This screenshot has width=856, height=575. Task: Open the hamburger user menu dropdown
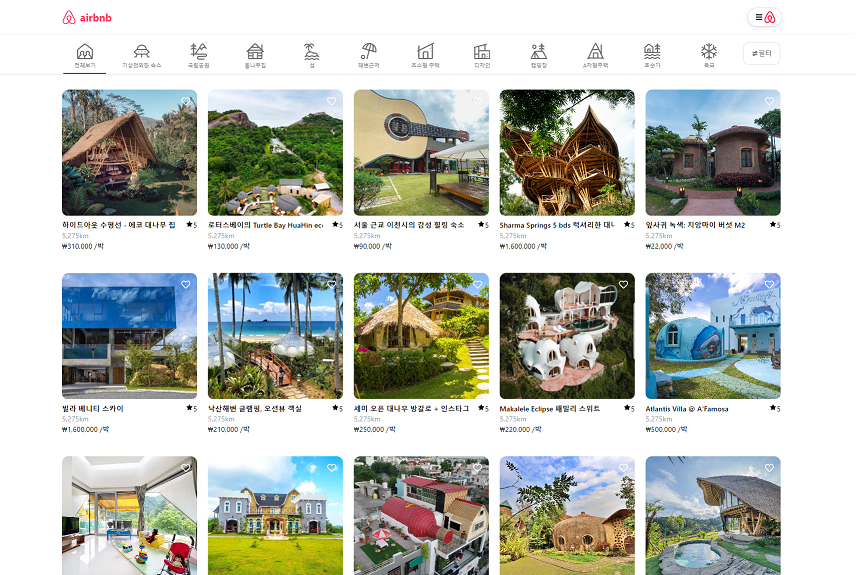pyautogui.click(x=764, y=17)
